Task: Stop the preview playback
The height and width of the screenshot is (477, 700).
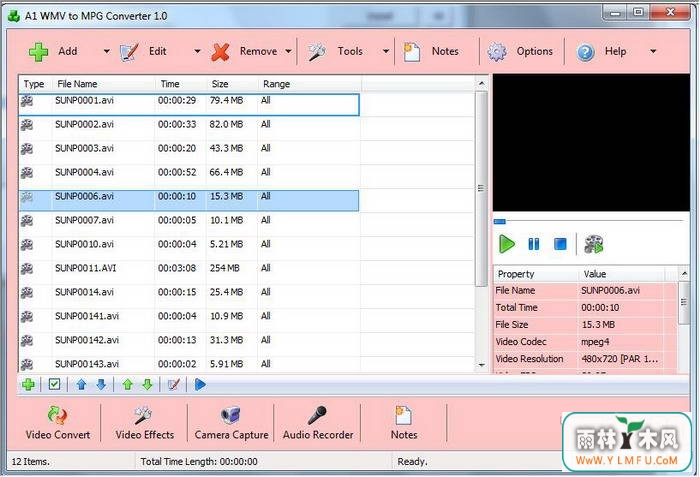Action: (x=560, y=244)
